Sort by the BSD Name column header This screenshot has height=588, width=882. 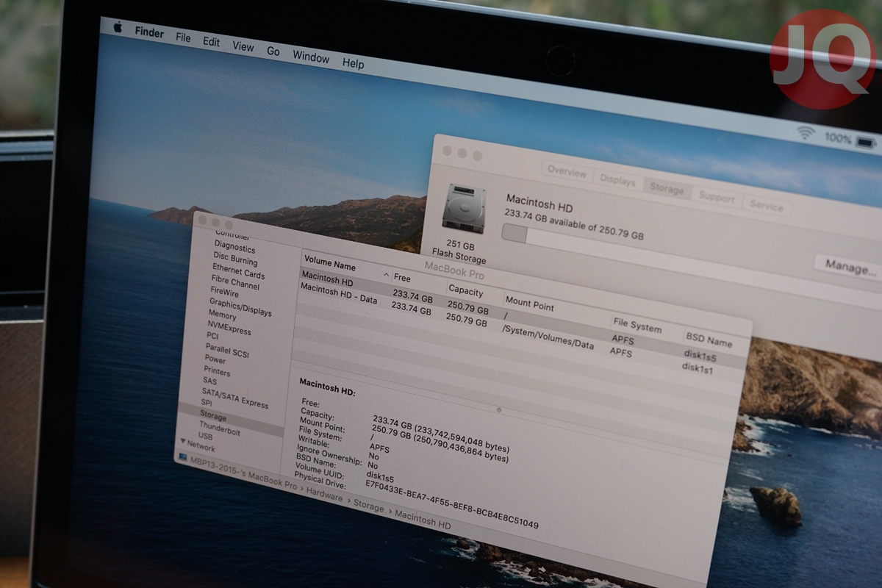tap(715, 343)
